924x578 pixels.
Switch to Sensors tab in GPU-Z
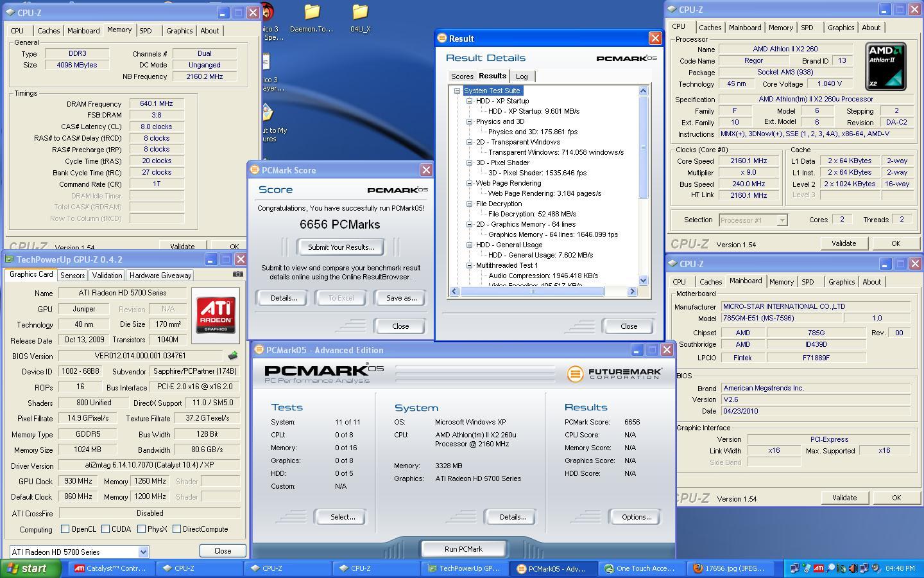73,275
